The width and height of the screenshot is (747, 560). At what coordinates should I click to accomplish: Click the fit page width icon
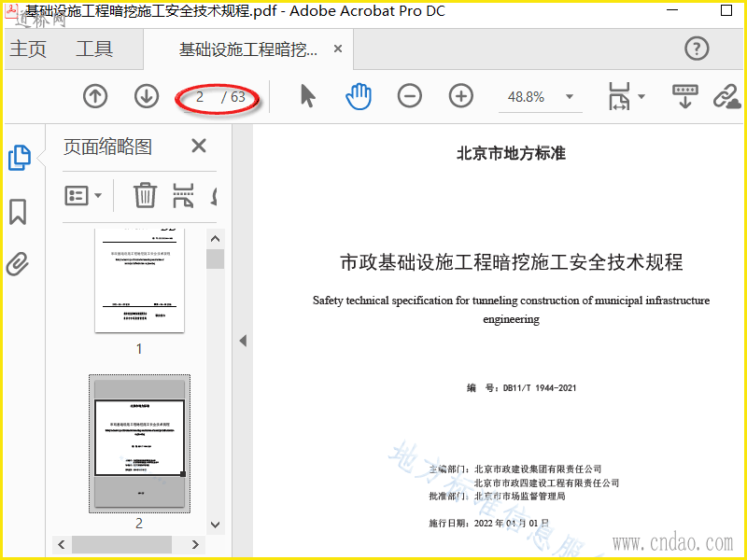click(619, 96)
